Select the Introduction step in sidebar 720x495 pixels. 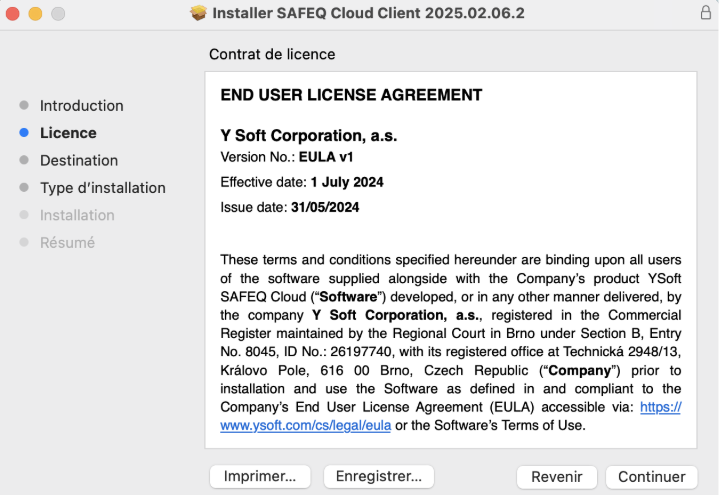coord(81,106)
